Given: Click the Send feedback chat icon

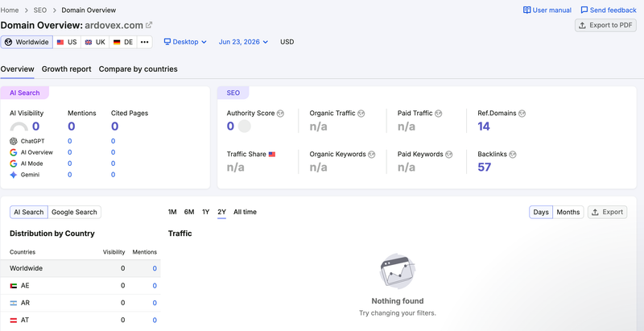Looking at the screenshot, I should [x=584, y=10].
